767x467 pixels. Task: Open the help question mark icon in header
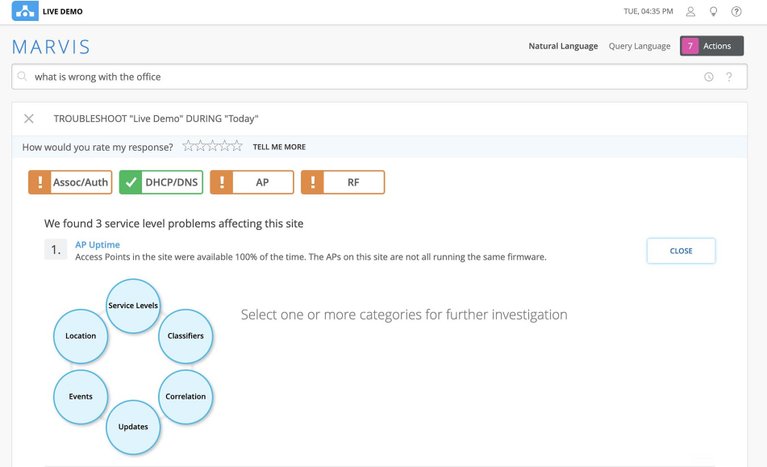click(737, 12)
